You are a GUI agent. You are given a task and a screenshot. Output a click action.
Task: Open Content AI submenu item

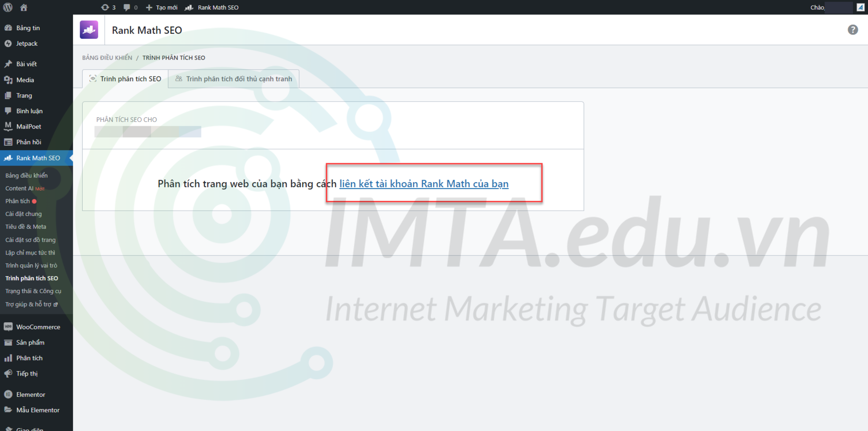tap(25, 188)
